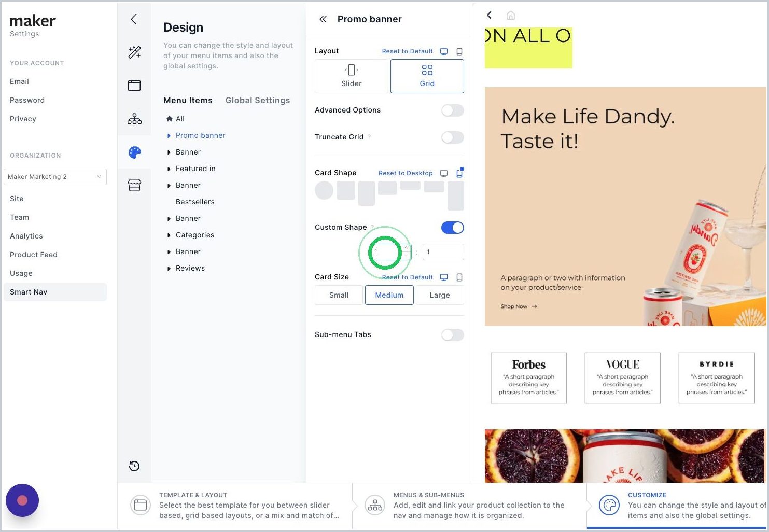Select the Design palette icon
This screenshot has width=769, height=532.
click(x=134, y=152)
